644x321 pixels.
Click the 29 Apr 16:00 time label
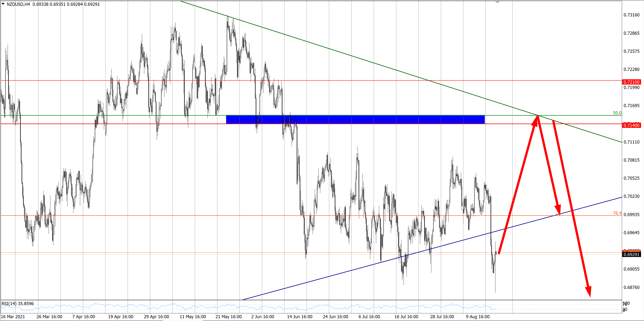point(156,317)
